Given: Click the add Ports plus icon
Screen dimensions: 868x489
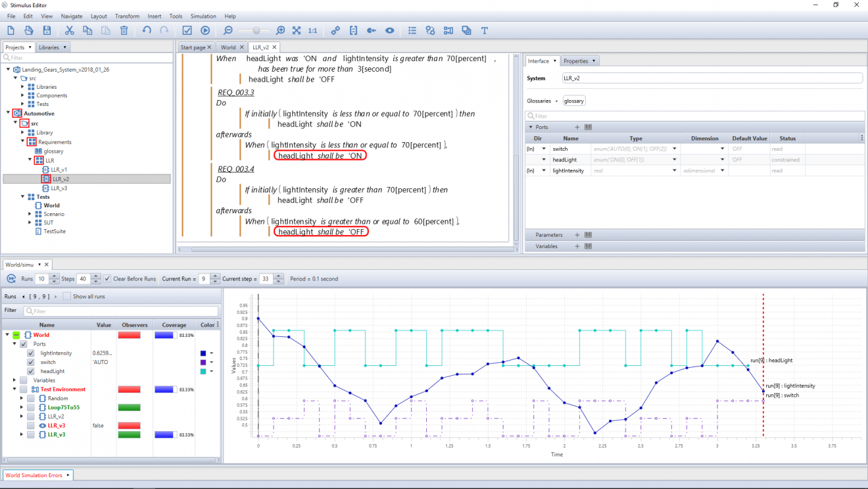Looking at the screenshot, I should [577, 127].
